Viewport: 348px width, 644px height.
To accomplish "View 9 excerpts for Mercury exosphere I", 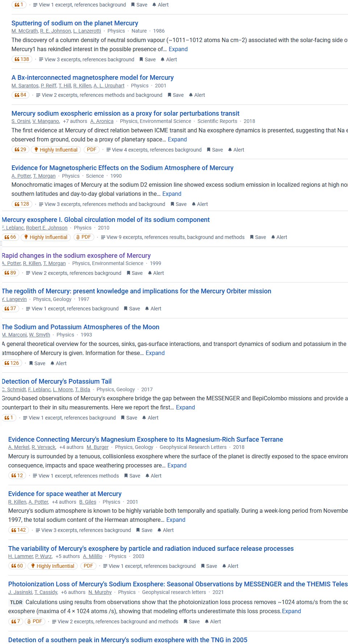I will (173, 237).
